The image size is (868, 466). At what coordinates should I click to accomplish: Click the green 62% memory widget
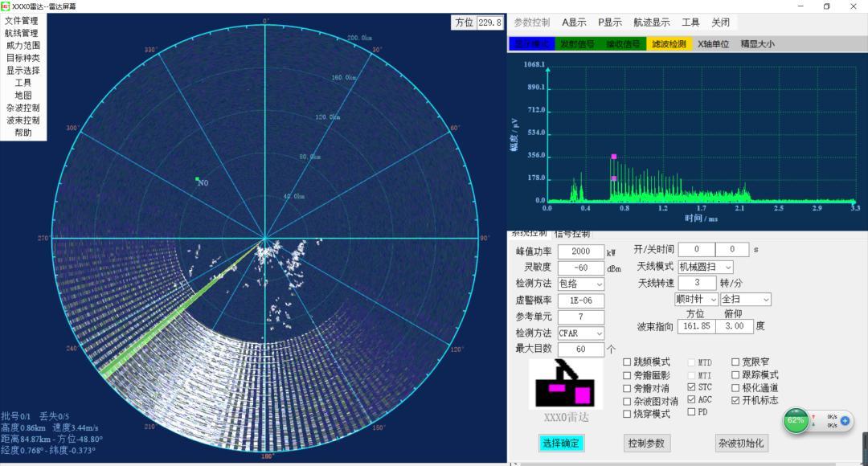795,420
